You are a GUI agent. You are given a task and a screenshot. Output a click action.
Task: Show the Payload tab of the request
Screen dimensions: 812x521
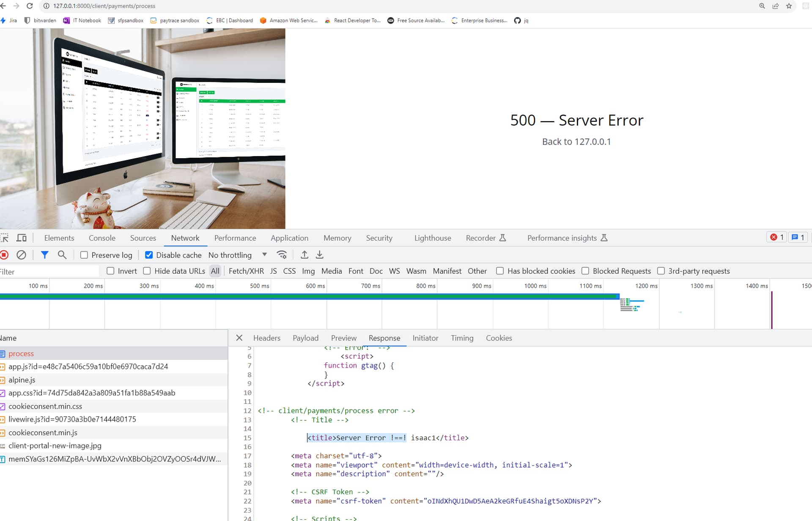coord(305,338)
